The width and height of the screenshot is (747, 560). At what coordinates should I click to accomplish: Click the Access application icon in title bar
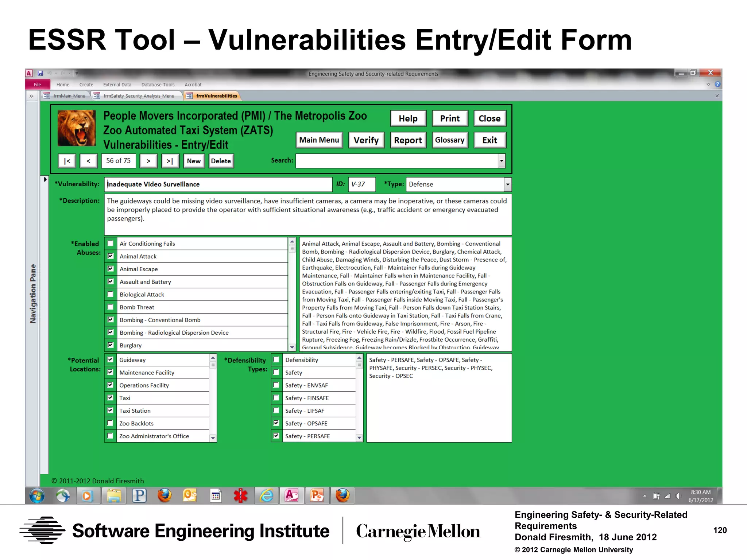(x=29, y=73)
